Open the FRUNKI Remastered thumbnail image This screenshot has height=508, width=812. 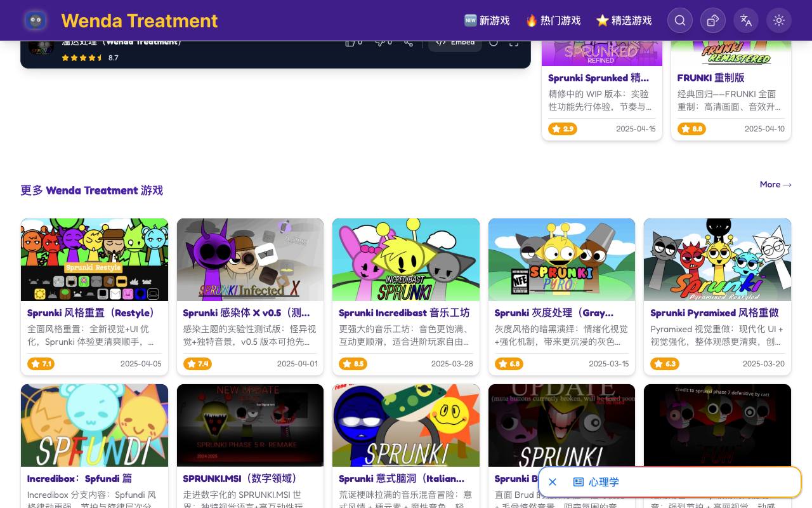(731, 53)
